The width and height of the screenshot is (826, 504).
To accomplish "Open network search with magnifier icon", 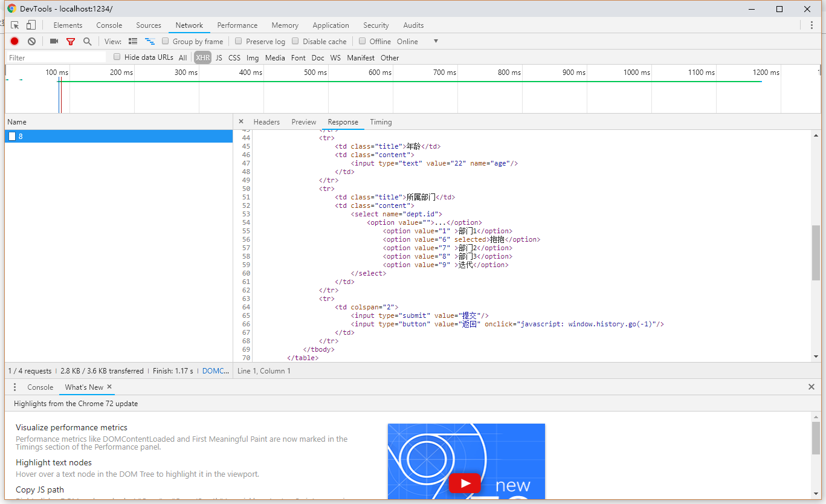I will coord(88,41).
